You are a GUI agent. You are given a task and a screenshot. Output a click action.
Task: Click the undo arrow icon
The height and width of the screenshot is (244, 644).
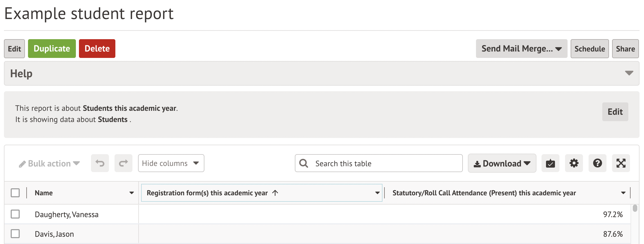click(x=100, y=163)
